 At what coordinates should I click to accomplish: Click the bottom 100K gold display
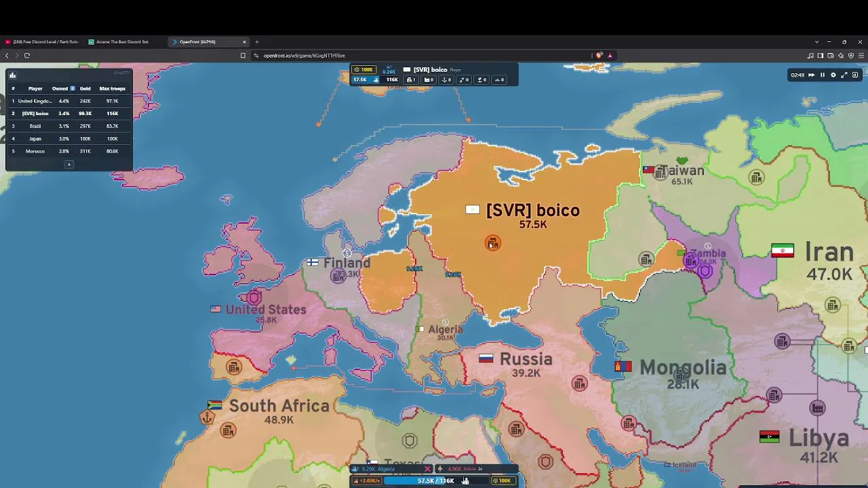[x=503, y=481]
